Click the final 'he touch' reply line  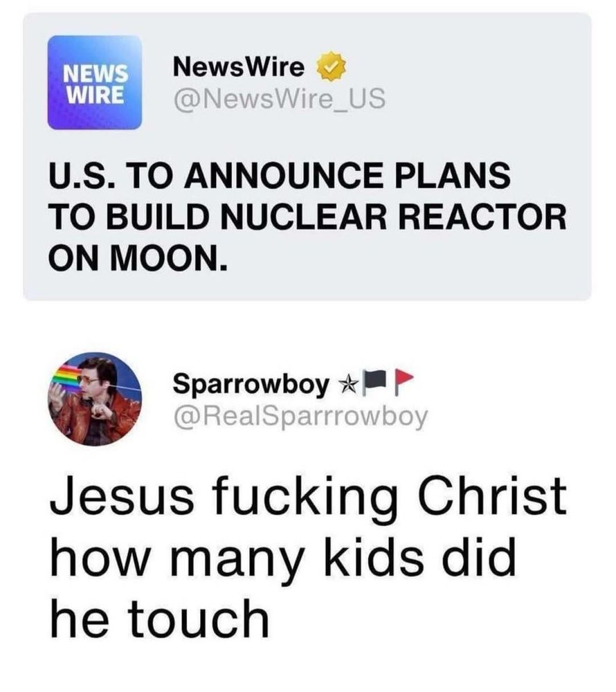coord(159,618)
